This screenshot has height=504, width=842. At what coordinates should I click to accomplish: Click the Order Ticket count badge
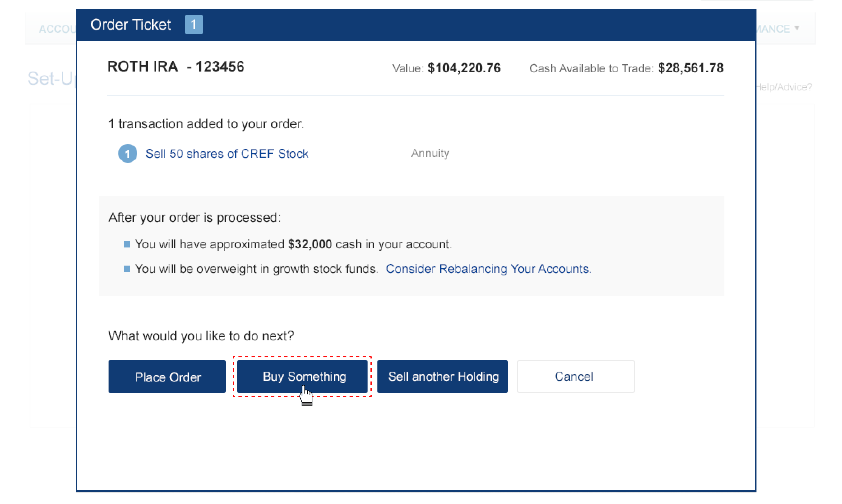click(194, 24)
